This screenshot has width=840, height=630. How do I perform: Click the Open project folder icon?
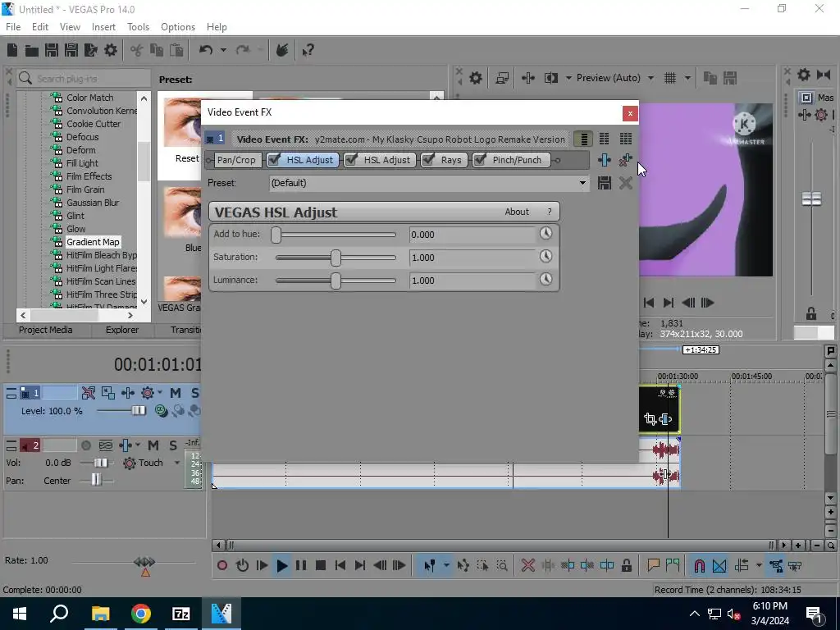click(32, 50)
